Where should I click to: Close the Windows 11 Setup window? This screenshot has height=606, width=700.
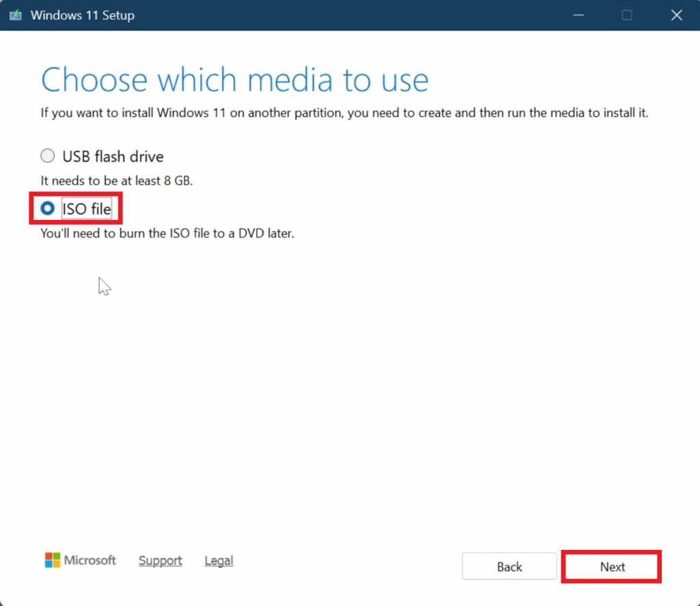(x=676, y=15)
